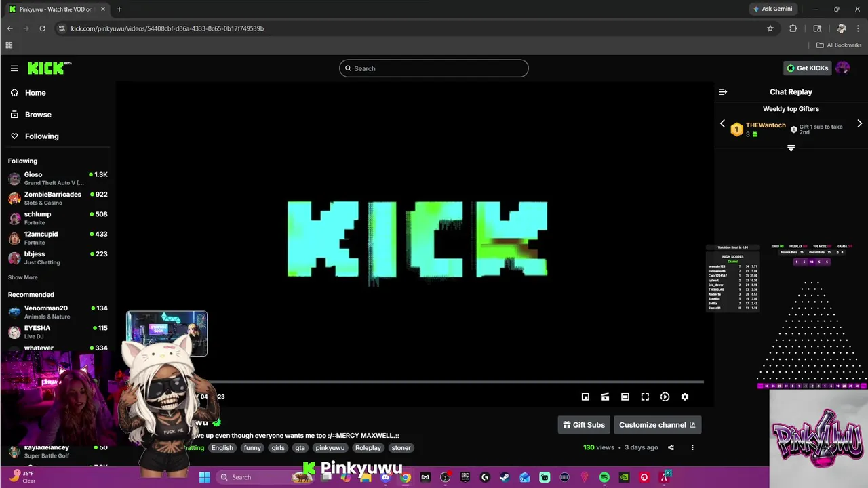Expand the Show More following list
Screen dimensions: 868x488
[23, 277]
